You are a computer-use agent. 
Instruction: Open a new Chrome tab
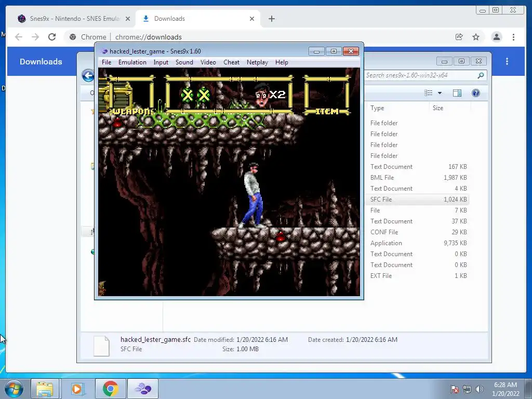(x=271, y=19)
